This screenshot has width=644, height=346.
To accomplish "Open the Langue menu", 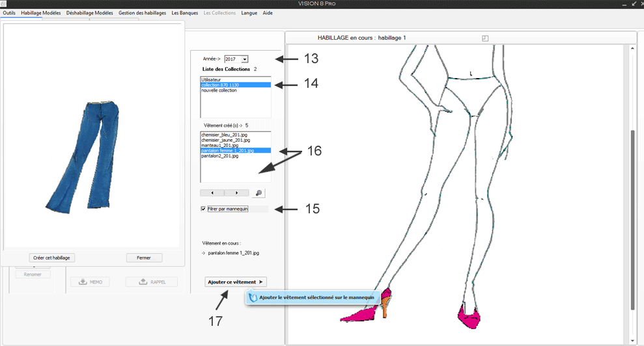I will point(249,13).
